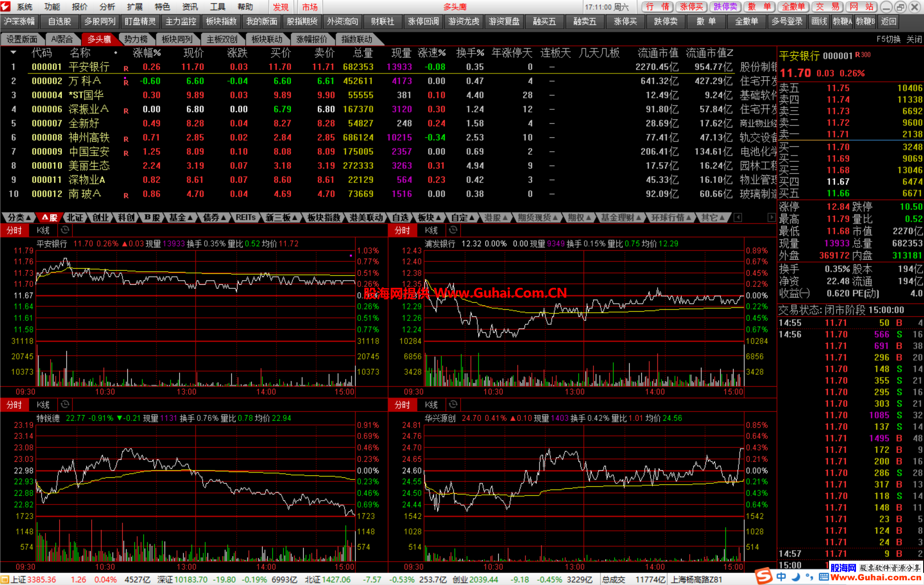Click the 买一 price 11.70 in order book
This screenshot has height=585, width=924.
pyautogui.click(x=838, y=147)
